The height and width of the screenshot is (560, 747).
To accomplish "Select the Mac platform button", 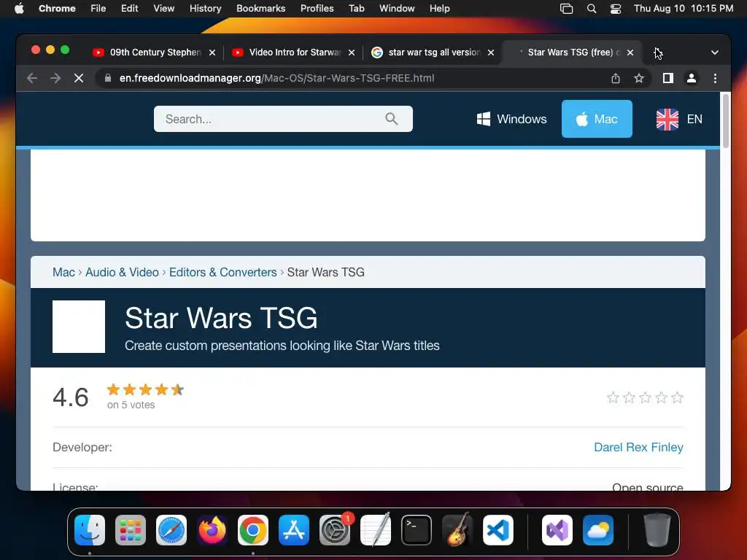I will click(597, 119).
